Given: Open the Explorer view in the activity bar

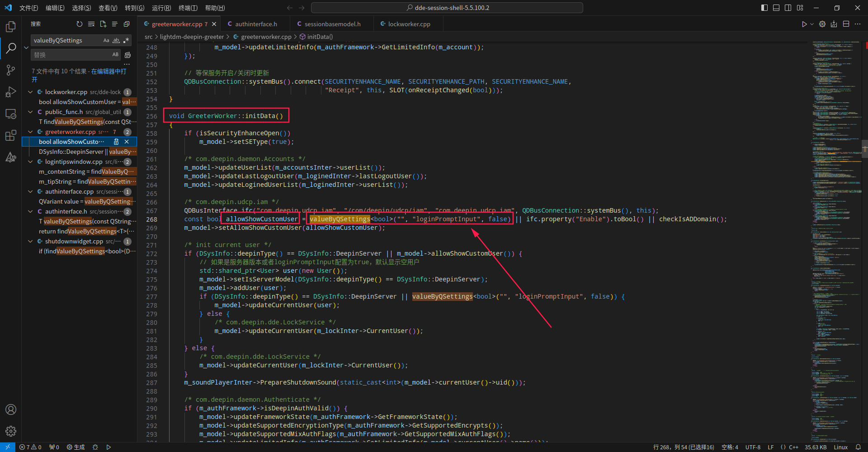Looking at the screenshot, I should (11, 27).
